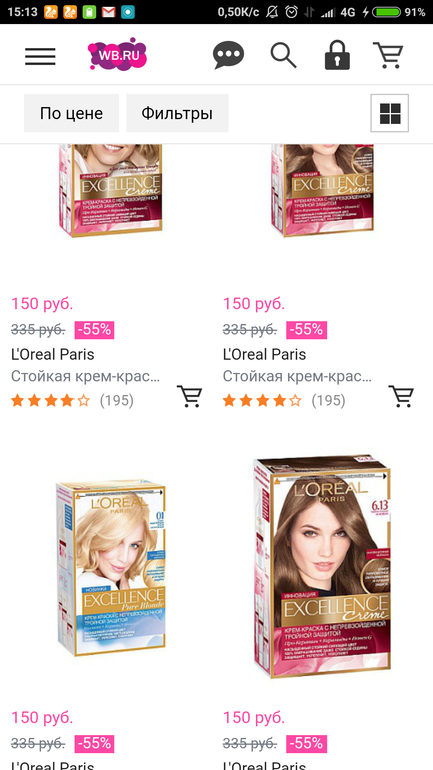The image size is (433, 770).
Task: View star rating of first product
Action: 51,401
